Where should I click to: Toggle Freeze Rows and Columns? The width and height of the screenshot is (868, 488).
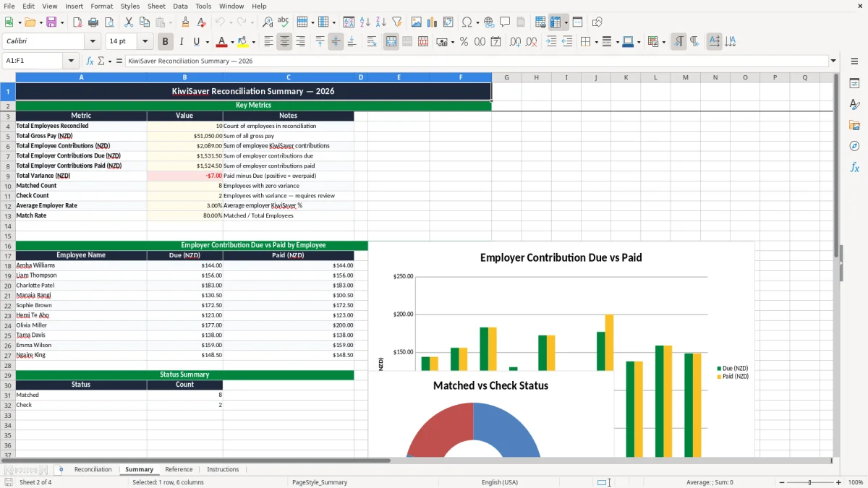coord(555,22)
